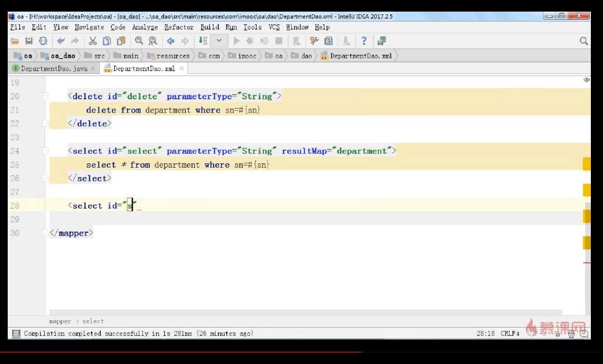Click oa breadcrumb in navigation bar

tap(23, 56)
